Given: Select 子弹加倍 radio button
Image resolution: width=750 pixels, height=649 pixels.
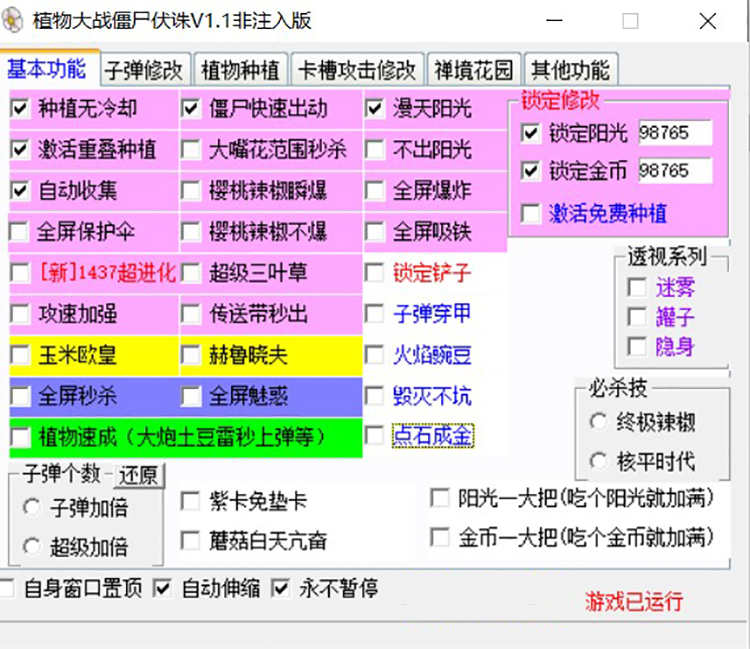Looking at the screenshot, I should coord(32,507).
